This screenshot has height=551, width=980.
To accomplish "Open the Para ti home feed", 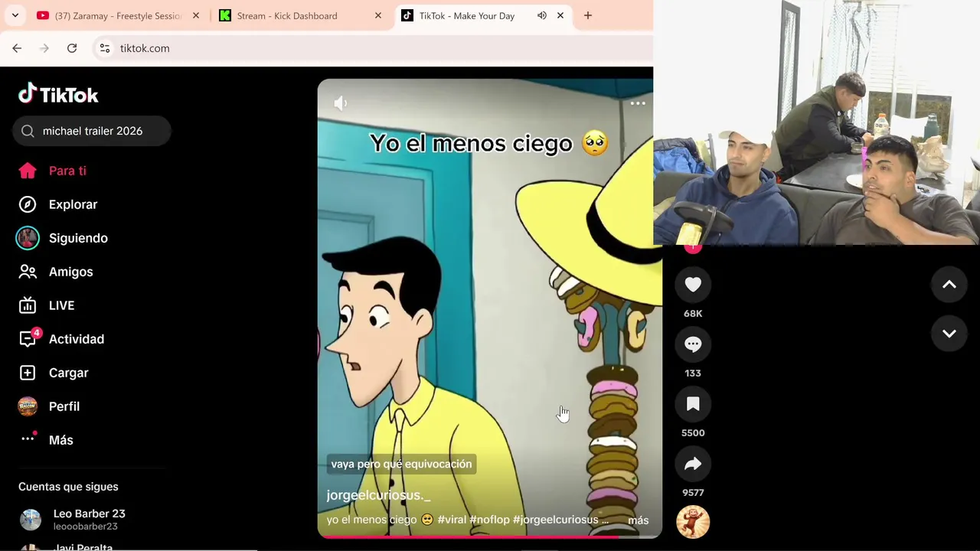I will coord(52,171).
